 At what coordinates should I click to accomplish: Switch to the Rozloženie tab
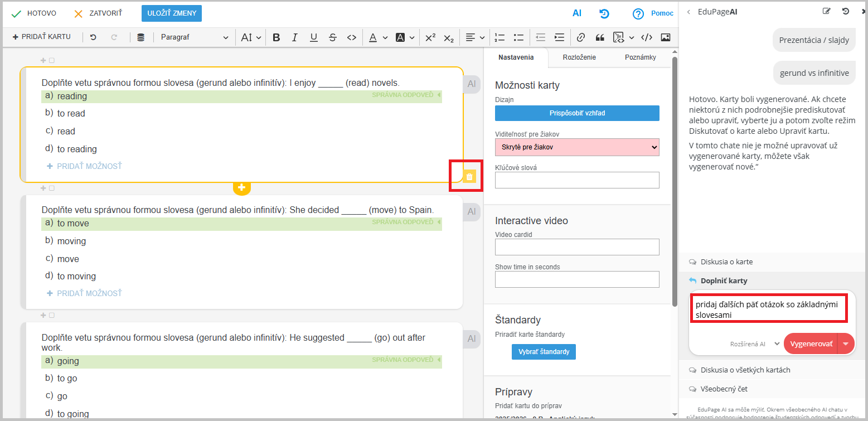[579, 57]
